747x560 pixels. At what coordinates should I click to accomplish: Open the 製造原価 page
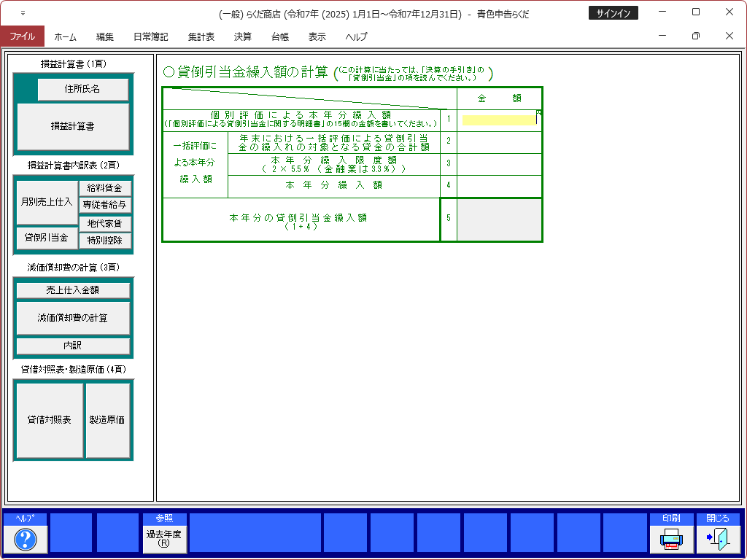coord(107,420)
